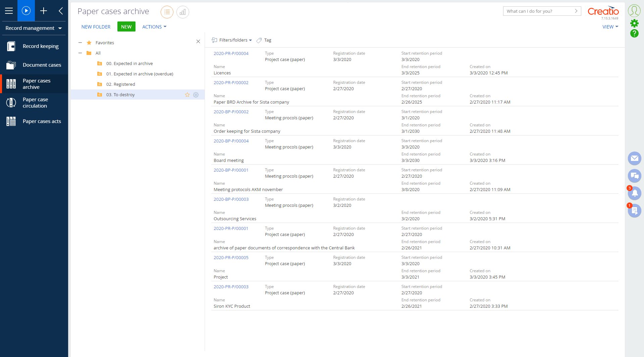Open the system designer gear icon

pyautogui.click(x=634, y=23)
